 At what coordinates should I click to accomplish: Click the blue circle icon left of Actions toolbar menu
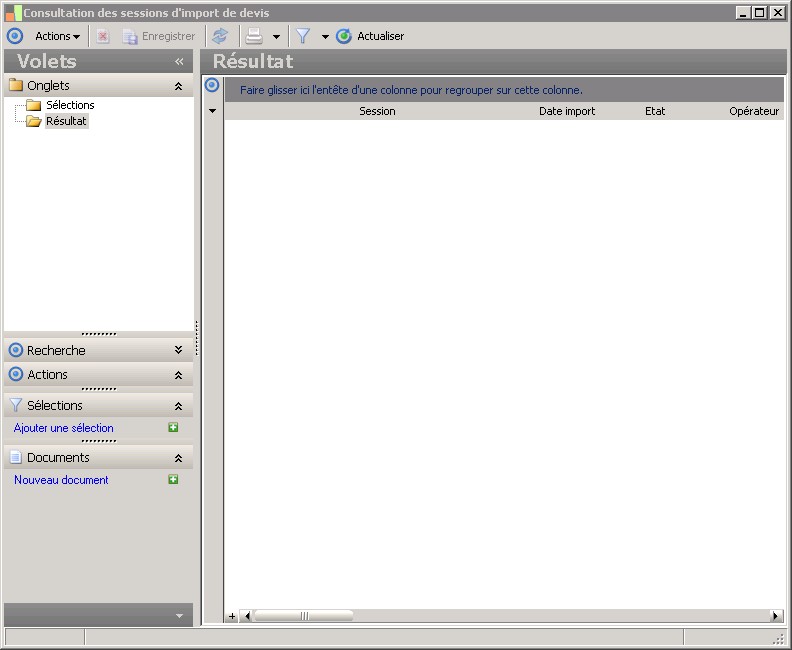(15, 36)
